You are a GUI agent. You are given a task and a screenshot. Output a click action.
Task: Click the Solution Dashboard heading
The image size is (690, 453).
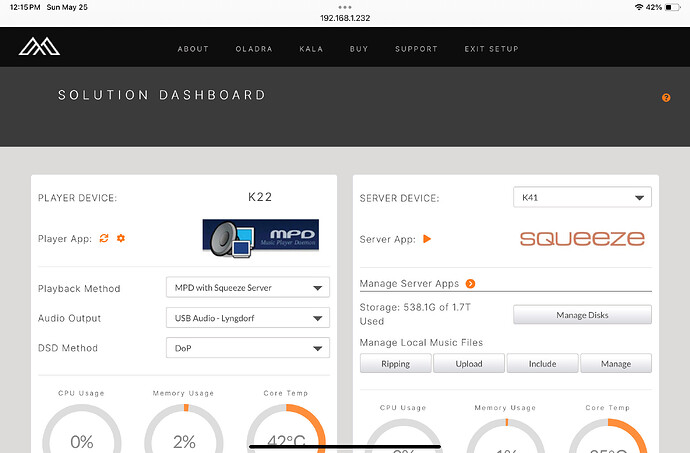162,95
